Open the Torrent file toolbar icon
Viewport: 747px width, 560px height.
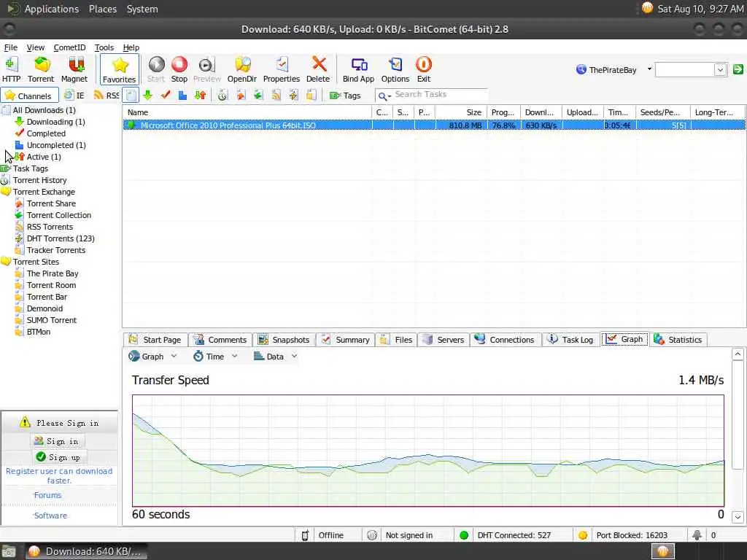pyautogui.click(x=41, y=69)
